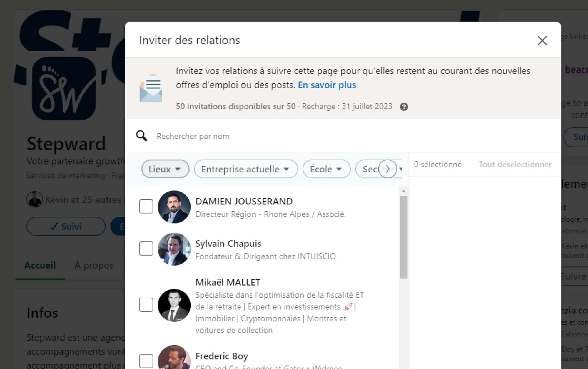Open Damien Jousserand's profile photo
This screenshot has width=588, height=369.
coord(174,207)
